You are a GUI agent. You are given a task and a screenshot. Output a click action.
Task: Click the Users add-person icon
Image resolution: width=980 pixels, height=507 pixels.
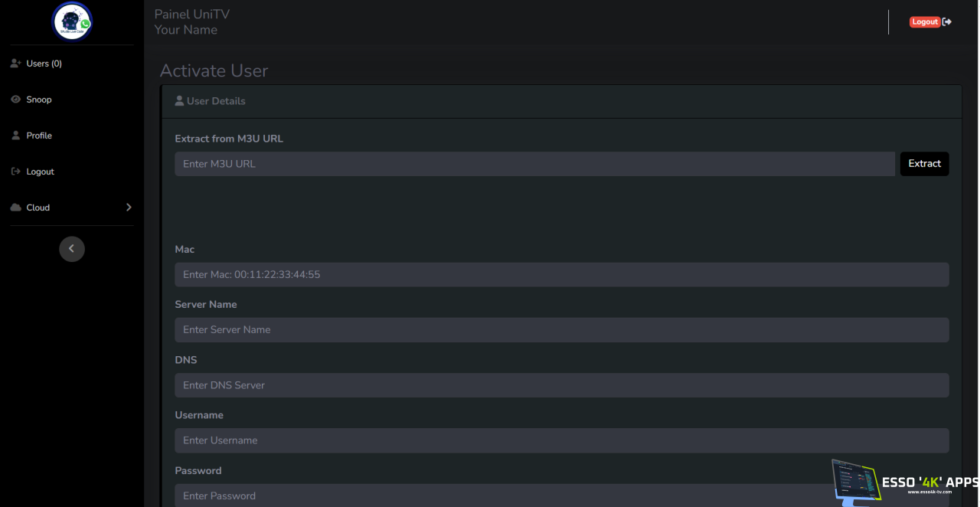point(15,64)
